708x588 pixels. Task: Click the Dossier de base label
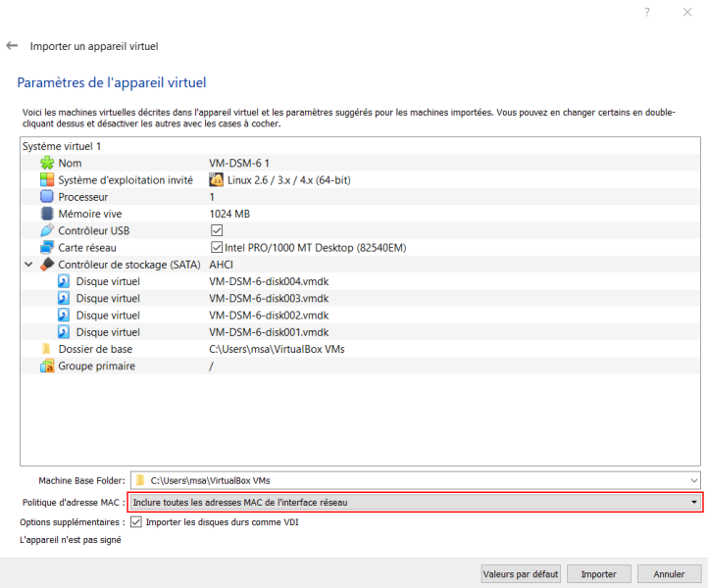click(95, 349)
